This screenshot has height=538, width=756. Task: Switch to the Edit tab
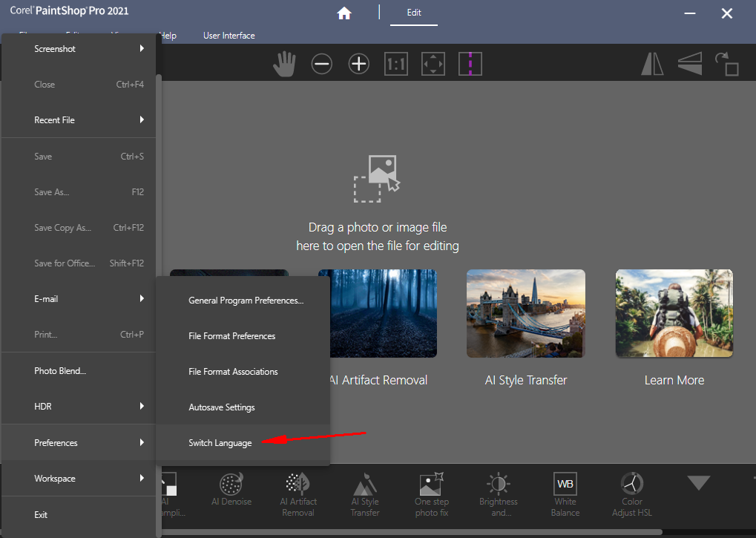[414, 13]
